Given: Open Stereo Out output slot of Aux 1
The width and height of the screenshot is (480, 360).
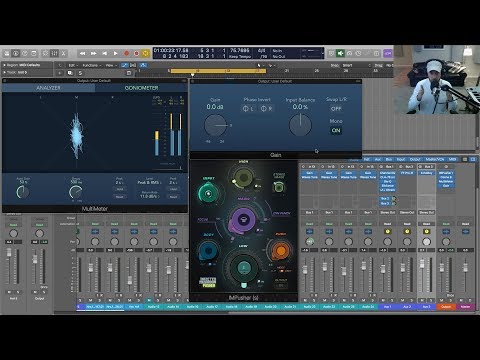Looking at the screenshot, I should click(x=388, y=212).
